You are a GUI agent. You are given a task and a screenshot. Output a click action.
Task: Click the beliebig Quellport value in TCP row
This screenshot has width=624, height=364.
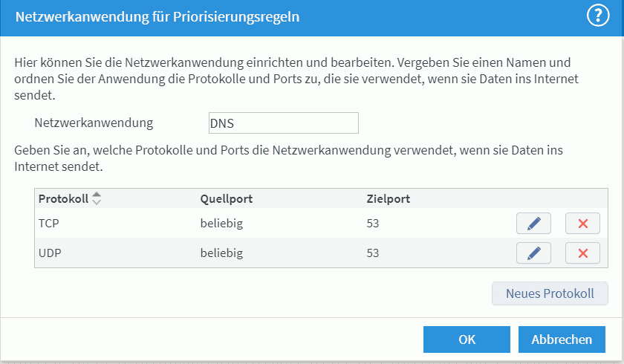pos(221,223)
